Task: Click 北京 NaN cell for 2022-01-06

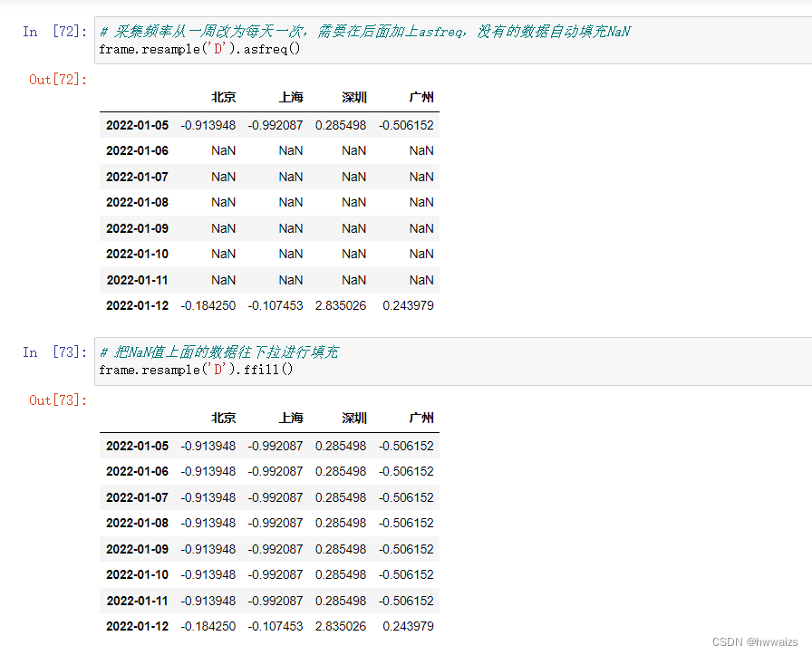Action: (224, 150)
